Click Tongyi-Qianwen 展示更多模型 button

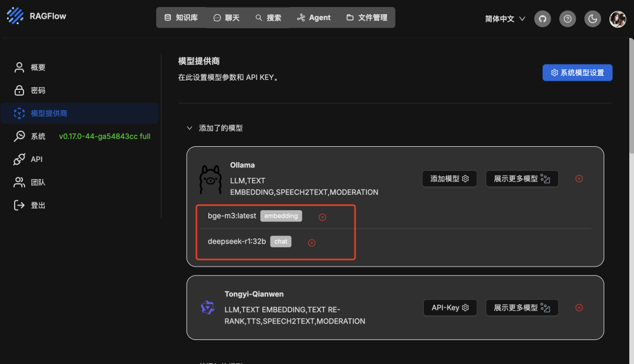(x=522, y=308)
